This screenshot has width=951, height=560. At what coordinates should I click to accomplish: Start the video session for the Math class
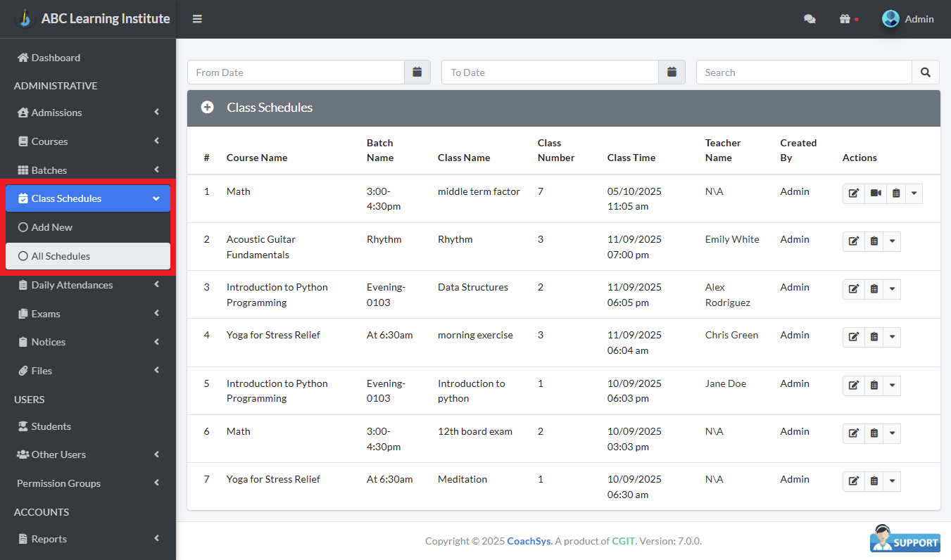pyautogui.click(x=874, y=193)
